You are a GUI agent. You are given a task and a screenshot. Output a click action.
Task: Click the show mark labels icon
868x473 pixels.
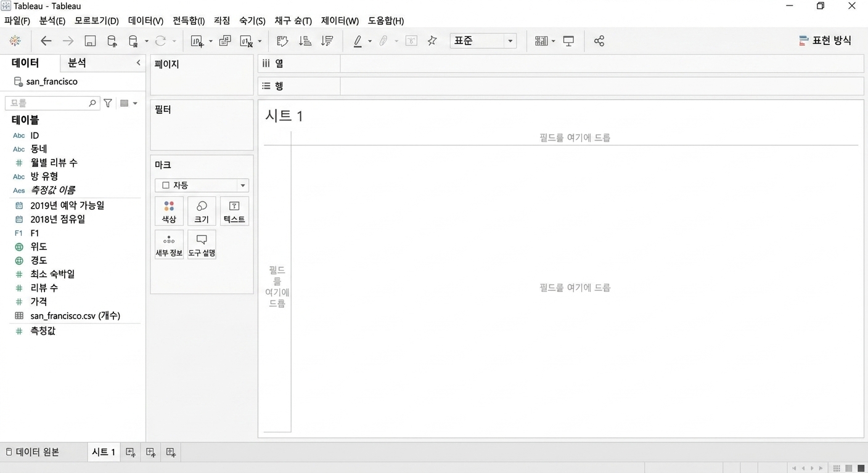411,41
